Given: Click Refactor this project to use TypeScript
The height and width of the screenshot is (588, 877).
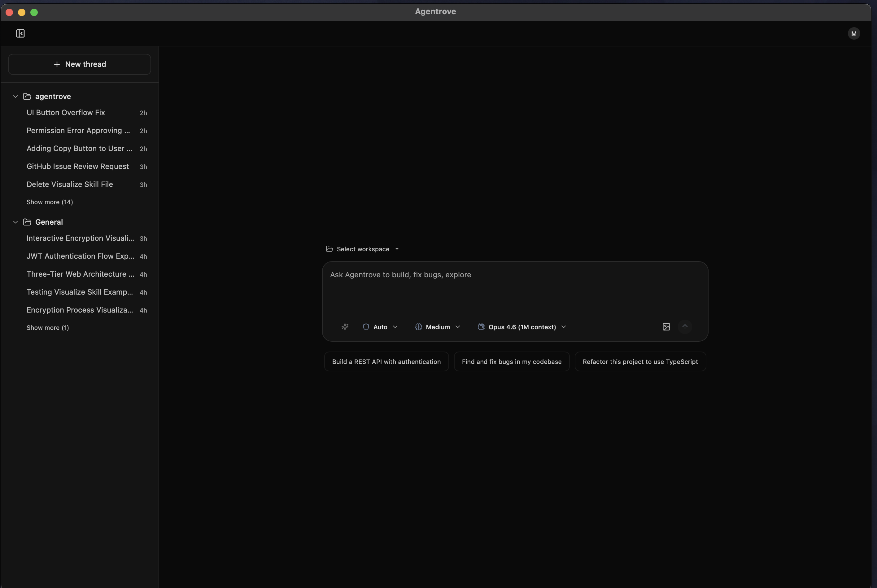Looking at the screenshot, I should (x=640, y=361).
